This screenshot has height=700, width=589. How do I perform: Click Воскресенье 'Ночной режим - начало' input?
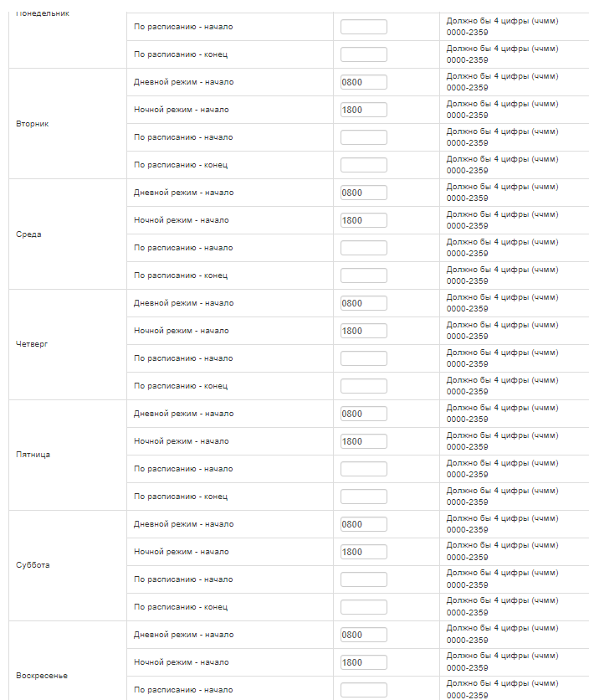(364, 662)
